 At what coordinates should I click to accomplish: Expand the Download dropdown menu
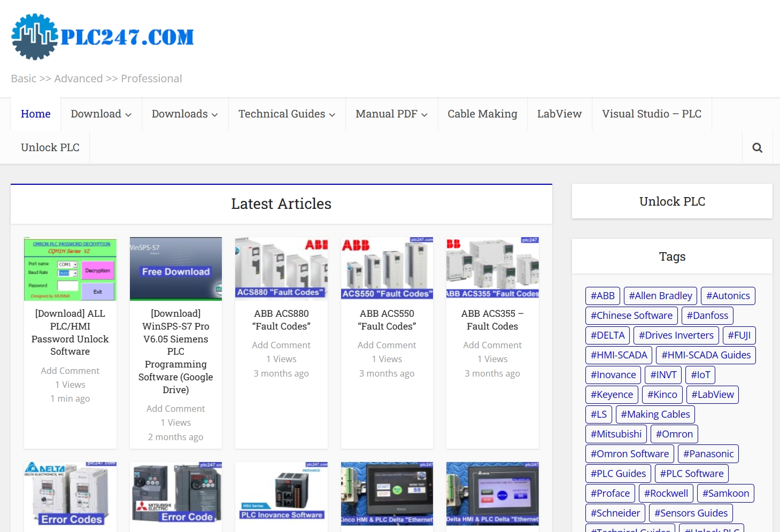point(101,114)
